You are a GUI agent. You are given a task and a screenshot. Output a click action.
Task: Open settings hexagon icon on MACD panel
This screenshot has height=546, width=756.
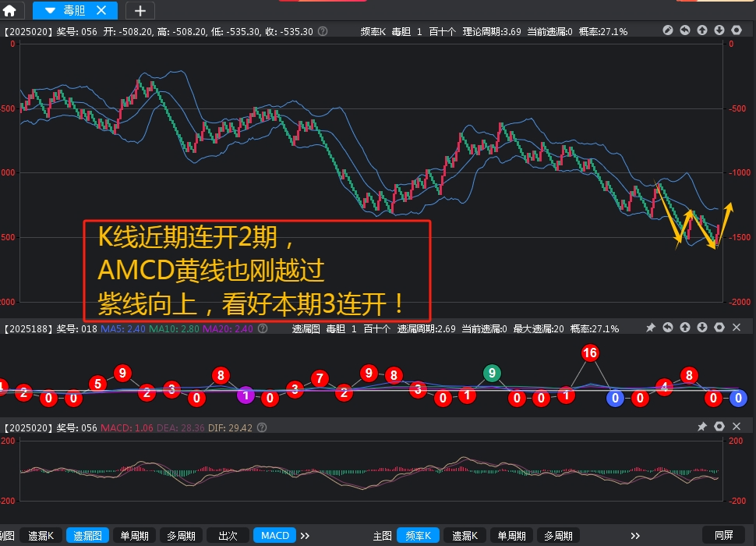pyautogui.click(x=719, y=427)
